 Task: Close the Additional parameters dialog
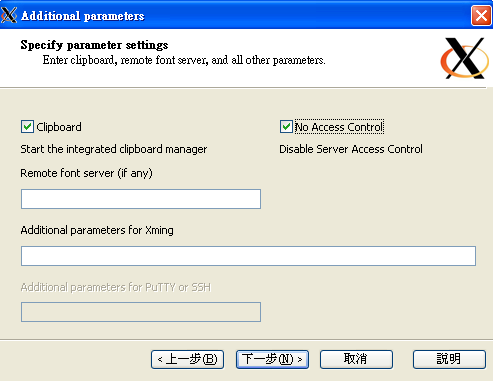(481, 15)
